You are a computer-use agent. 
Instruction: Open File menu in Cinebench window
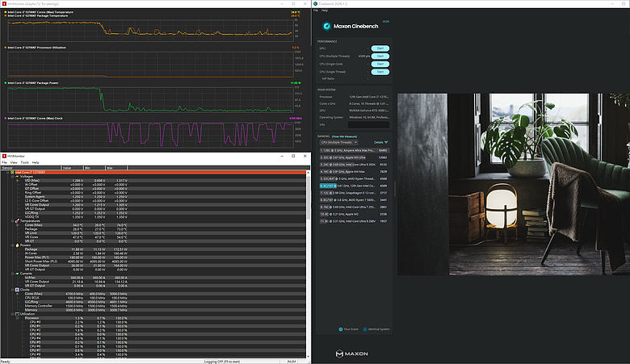316,10
